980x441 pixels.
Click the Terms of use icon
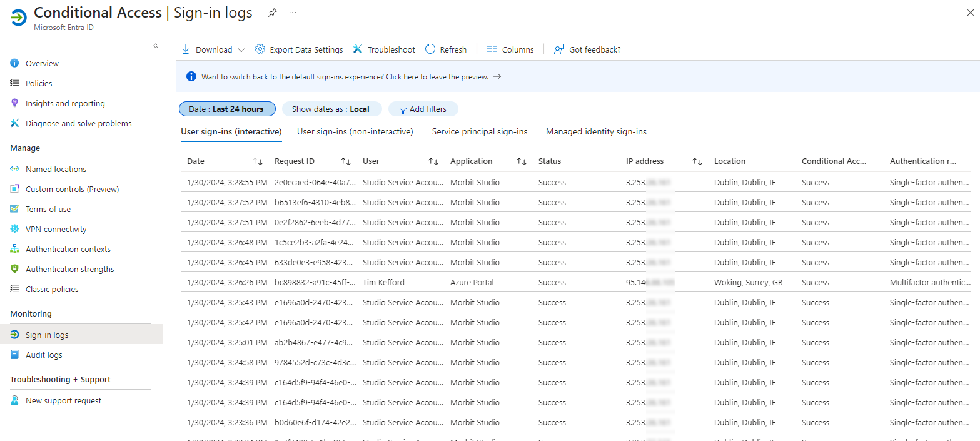click(x=15, y=209)
